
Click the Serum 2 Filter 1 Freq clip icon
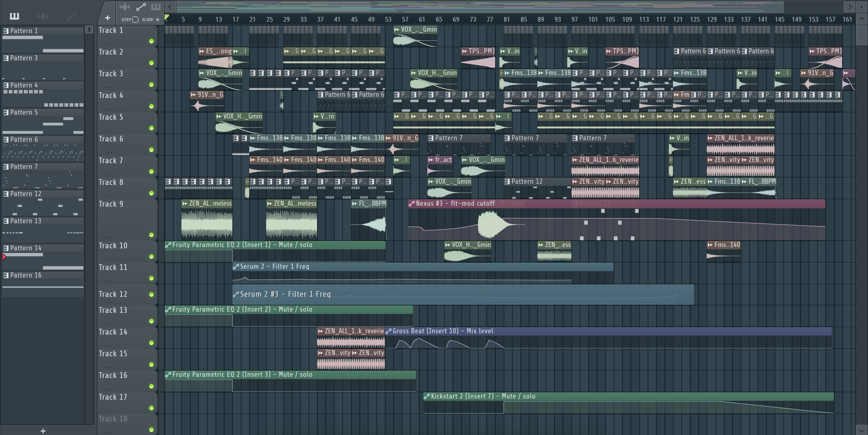(236, 267)
